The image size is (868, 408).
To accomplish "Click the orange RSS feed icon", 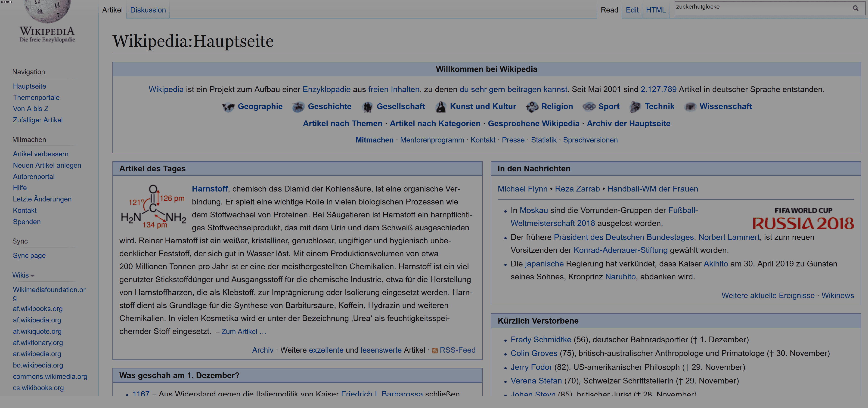I will pos(435,351).
